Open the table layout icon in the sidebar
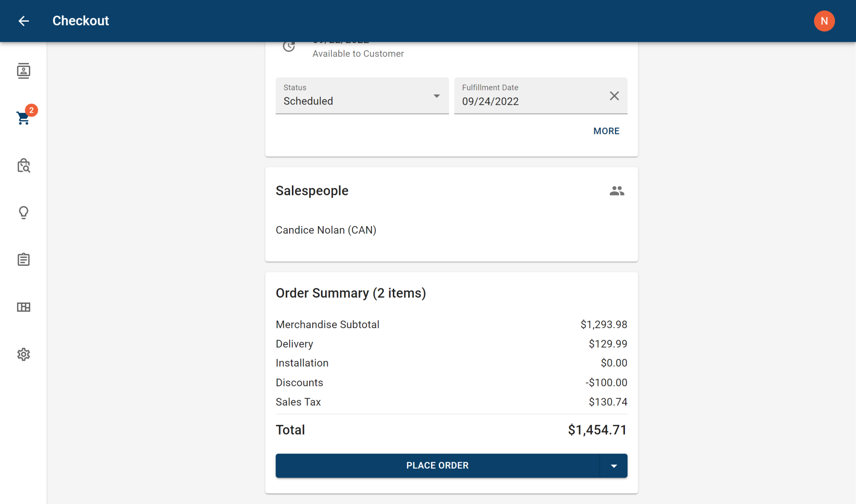Image resolution: width=856 pixels, height=504 pixels. pos(23,307)
